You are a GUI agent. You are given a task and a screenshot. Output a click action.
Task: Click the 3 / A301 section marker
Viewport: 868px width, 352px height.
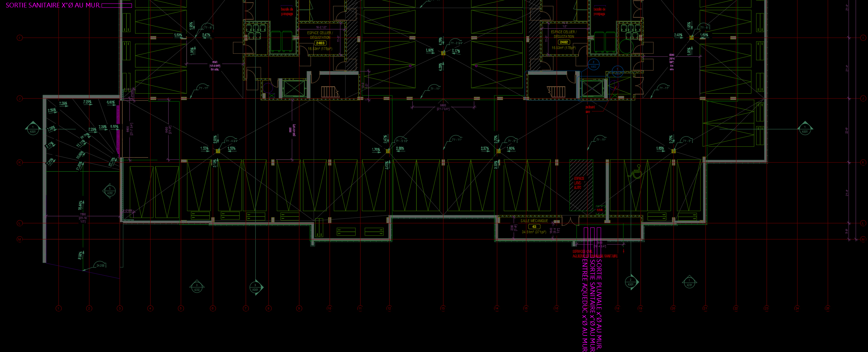(x=255, y=288)
